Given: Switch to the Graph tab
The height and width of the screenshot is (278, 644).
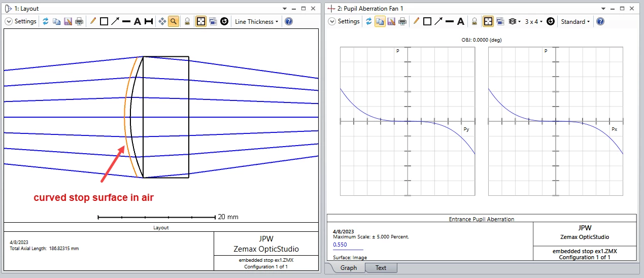Looking at the screenshot, I should (x=348, y=268).
